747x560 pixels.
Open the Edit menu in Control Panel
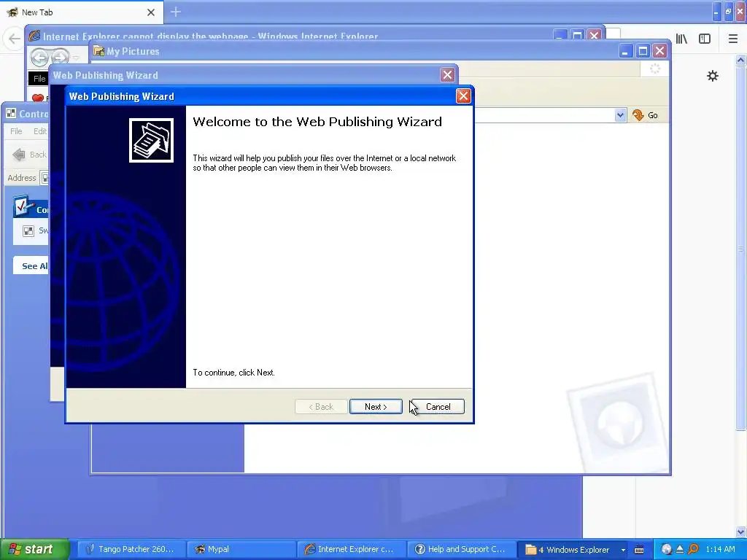tap(39, 131)
